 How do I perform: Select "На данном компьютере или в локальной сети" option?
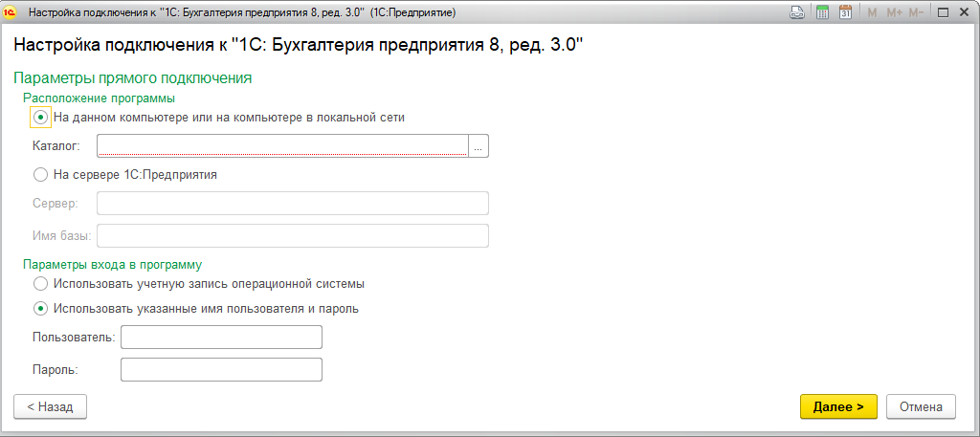[x=40, y=118]
